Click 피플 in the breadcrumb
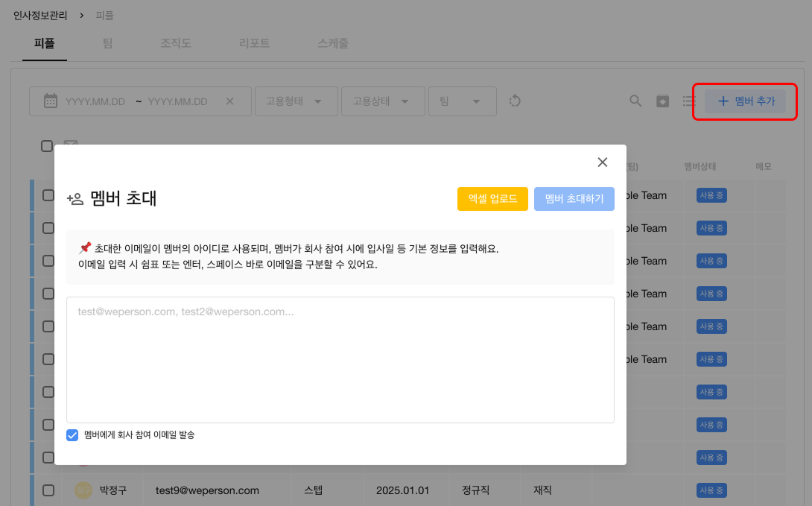This screenshot has height=506, width=812. 104,16
